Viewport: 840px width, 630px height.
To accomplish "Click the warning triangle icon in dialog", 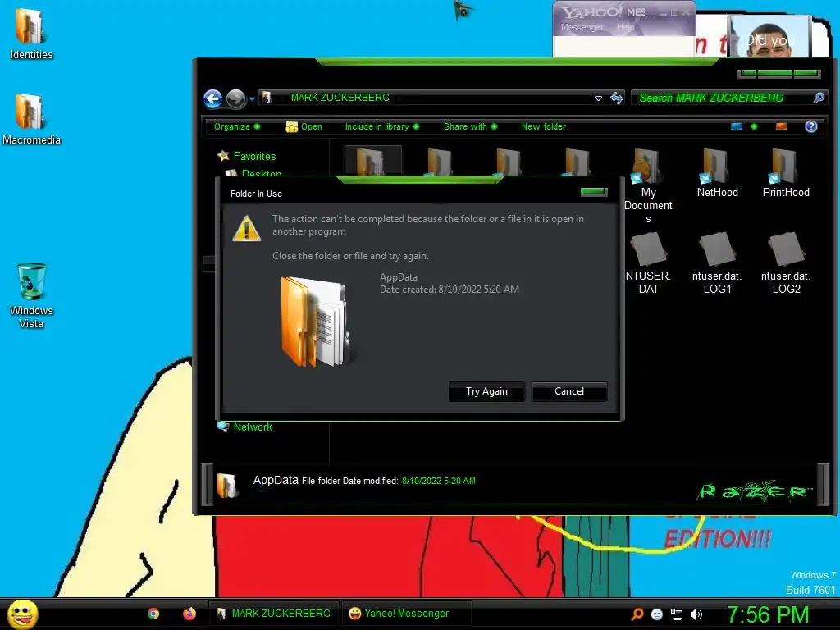I will pos(246,228).
